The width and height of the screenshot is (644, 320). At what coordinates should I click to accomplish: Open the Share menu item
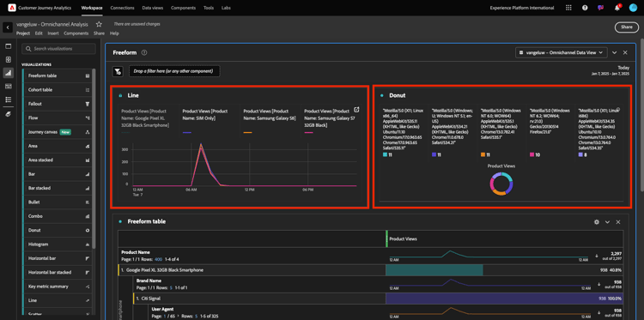point(99,33)
